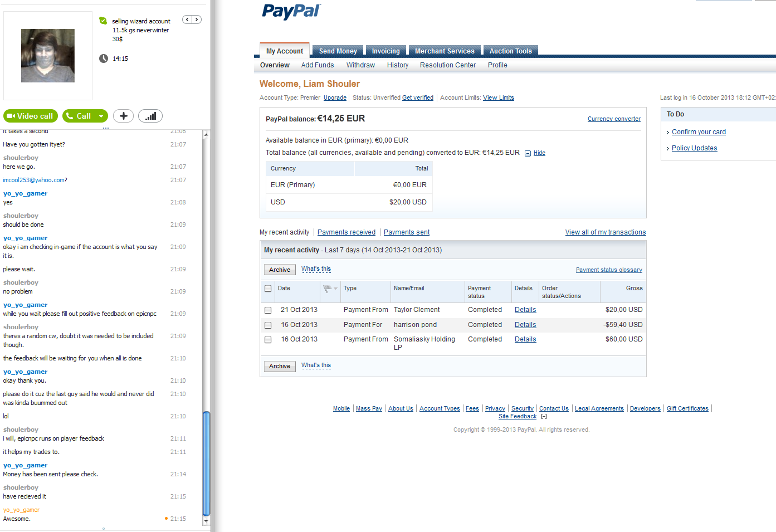Open the Payment status glossary link

coord(609,270)
